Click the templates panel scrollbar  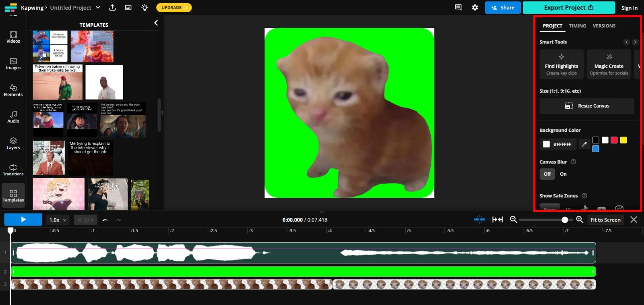159,115
